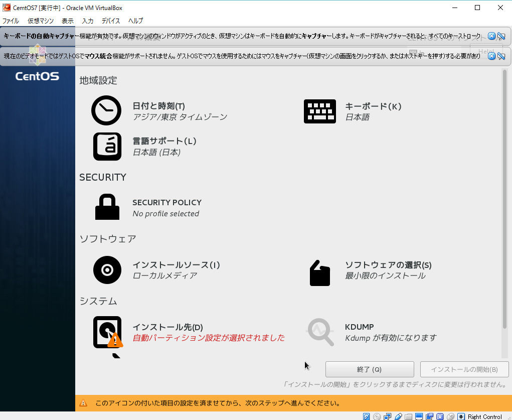Dismiss the mouse integration notification
Image resolution: width=512 pixels, height=420 pixels.
point(491,56)
